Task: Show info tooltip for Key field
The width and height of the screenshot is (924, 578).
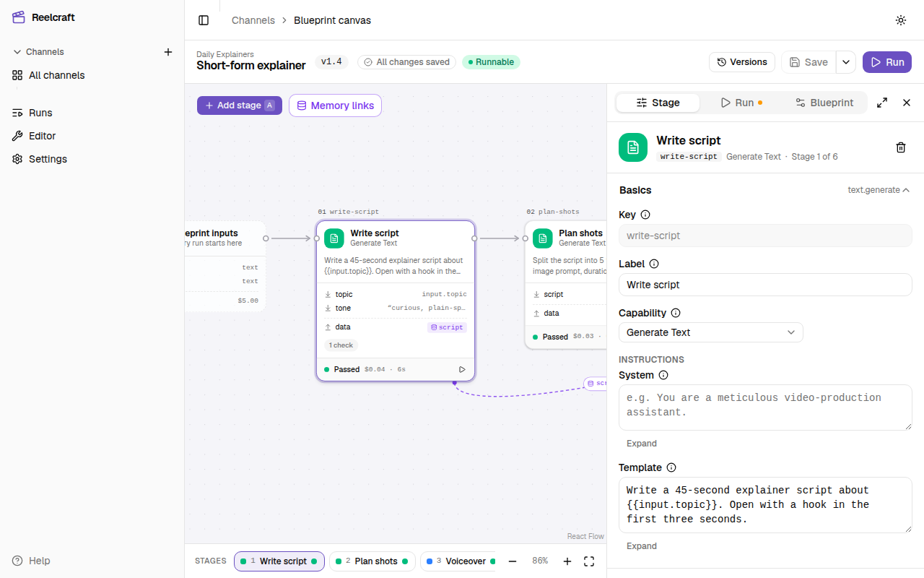Action: tap(645, 215)
